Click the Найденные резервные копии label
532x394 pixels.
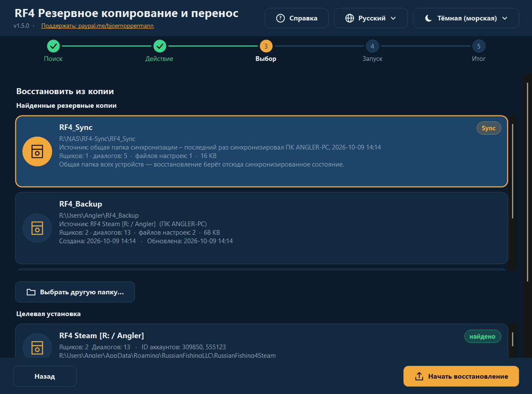click(x=66, y=106)
